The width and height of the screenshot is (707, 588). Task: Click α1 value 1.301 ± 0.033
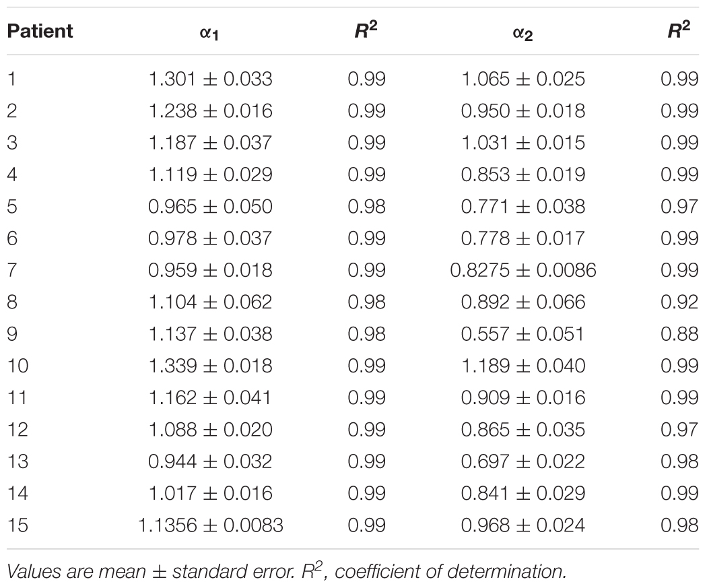[x=210, y=79]
